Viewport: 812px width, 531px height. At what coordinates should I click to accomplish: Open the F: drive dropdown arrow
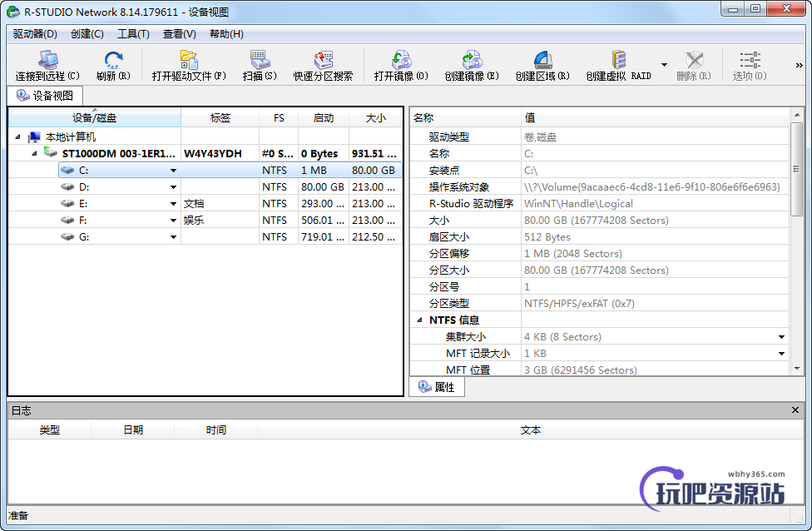(x=174, y=221)
